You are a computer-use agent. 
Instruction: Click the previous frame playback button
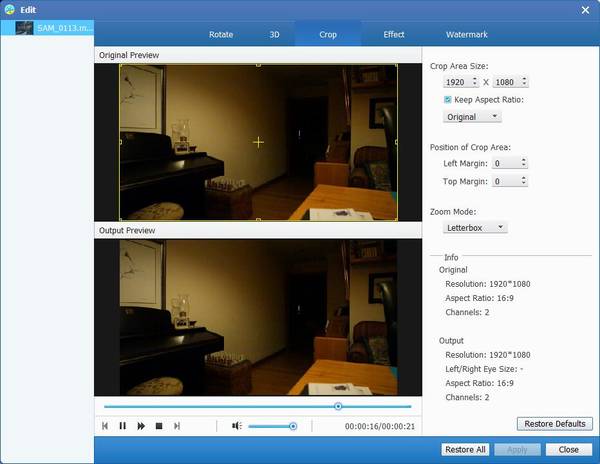(104, 426)
